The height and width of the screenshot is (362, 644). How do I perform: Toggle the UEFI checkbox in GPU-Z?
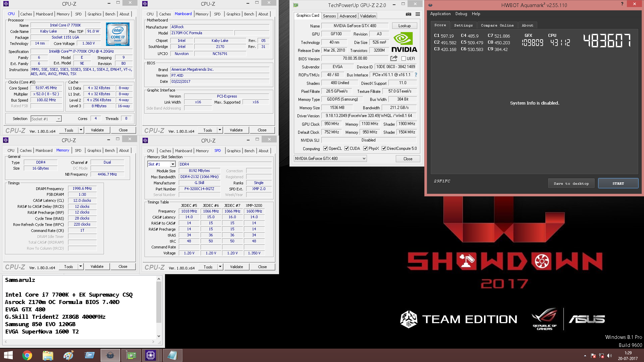pos(404,59)
